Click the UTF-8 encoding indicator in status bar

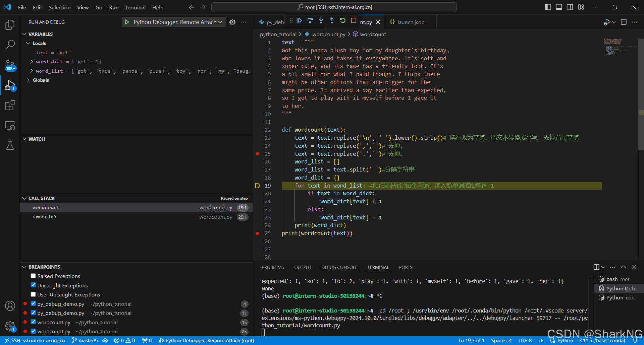tap(525, 340)
